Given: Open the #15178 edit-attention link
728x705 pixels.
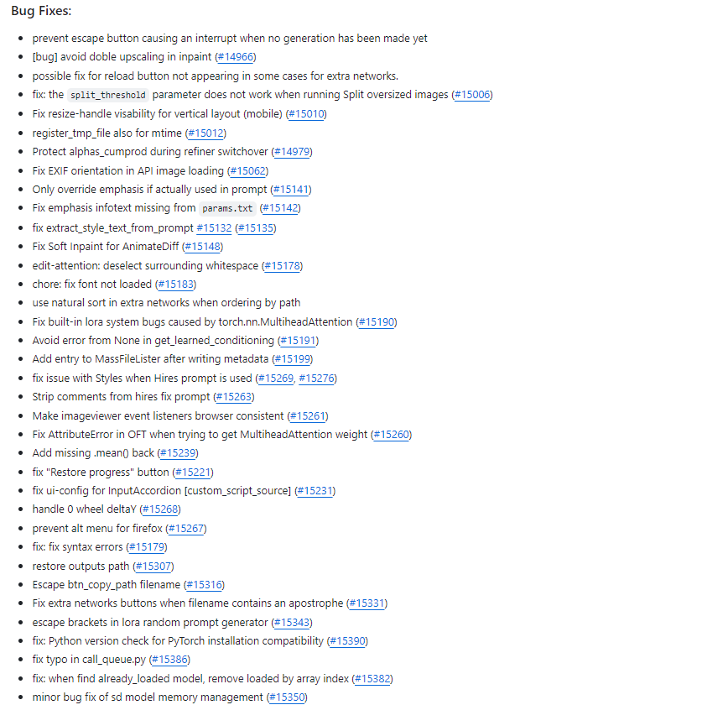Looking at the screenshot, I should 283,266.
